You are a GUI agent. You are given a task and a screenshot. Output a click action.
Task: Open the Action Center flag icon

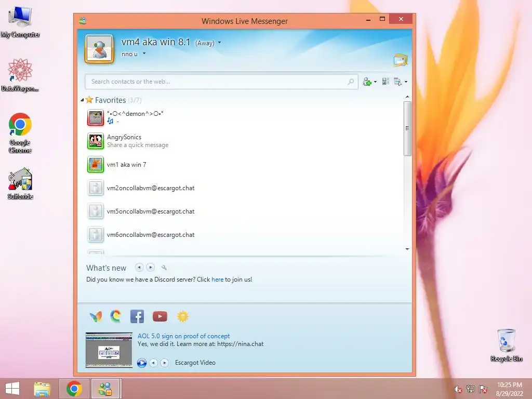pos(483,389)
